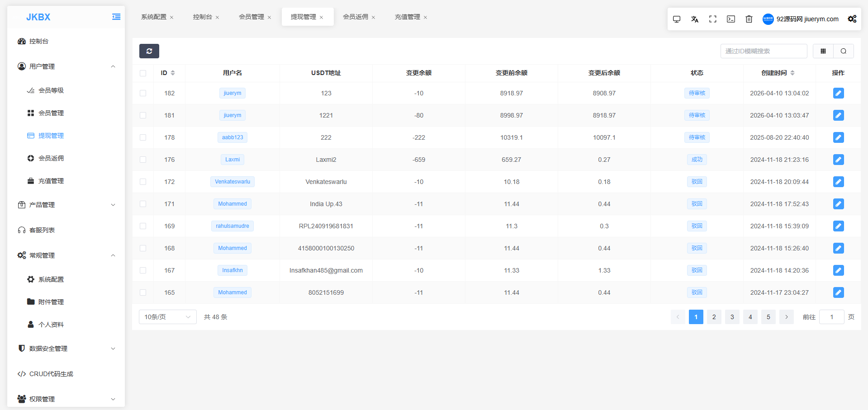Click the clear cache trash icon
This screenshot has height=410, width=868.
(x=749, y=19)
